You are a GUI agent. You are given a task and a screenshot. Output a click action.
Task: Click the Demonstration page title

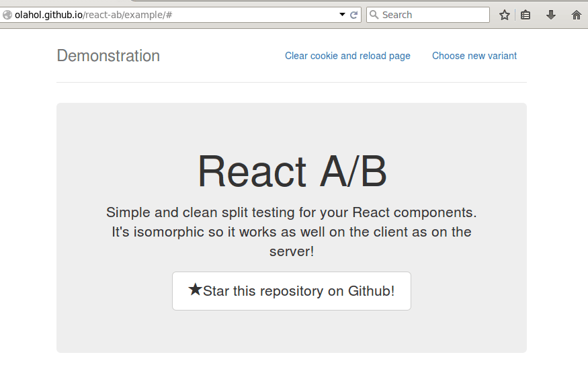point(108,56)
